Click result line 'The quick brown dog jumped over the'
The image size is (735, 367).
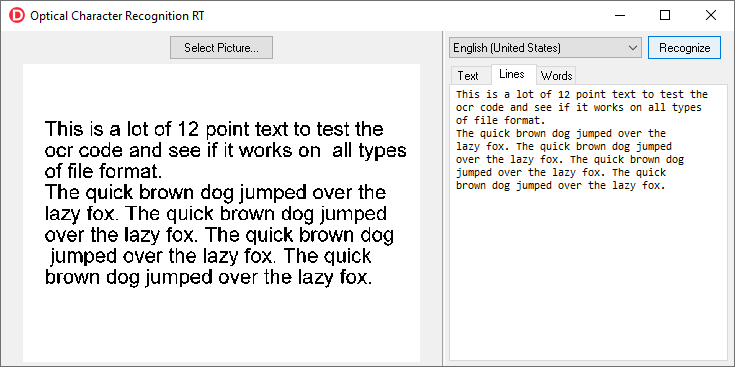pyautogui.click(x=561, y=134)
